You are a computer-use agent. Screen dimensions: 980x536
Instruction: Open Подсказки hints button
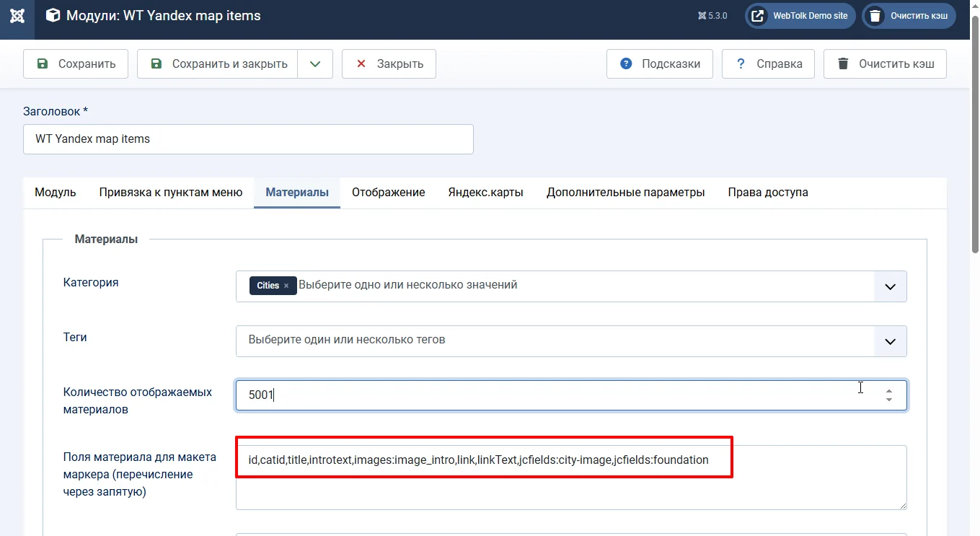[x=659, y=63]
